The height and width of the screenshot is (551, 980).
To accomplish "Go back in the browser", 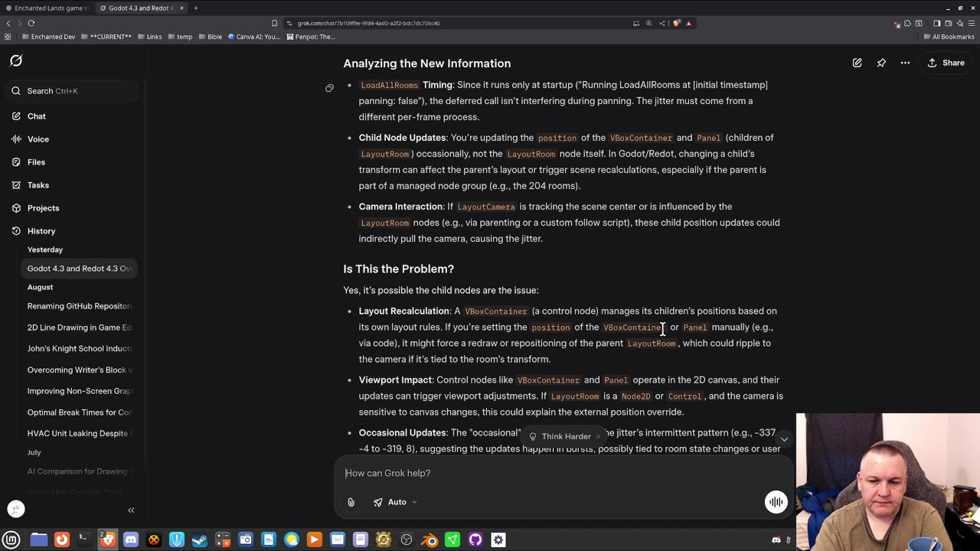I will [8, 23].
